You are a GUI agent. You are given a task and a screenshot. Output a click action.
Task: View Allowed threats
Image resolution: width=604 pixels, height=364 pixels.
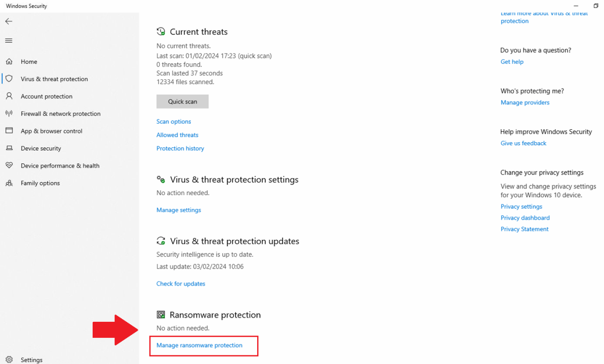point(177,135)
